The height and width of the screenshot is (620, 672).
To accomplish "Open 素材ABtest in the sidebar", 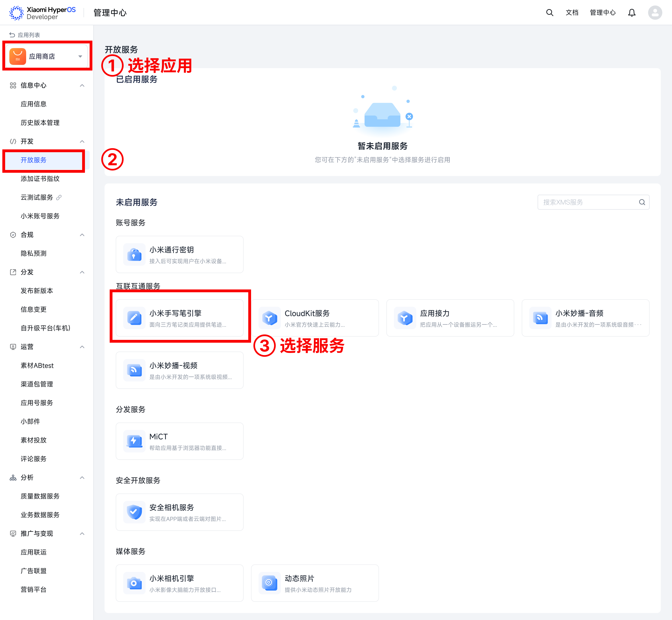I will 37,365.
